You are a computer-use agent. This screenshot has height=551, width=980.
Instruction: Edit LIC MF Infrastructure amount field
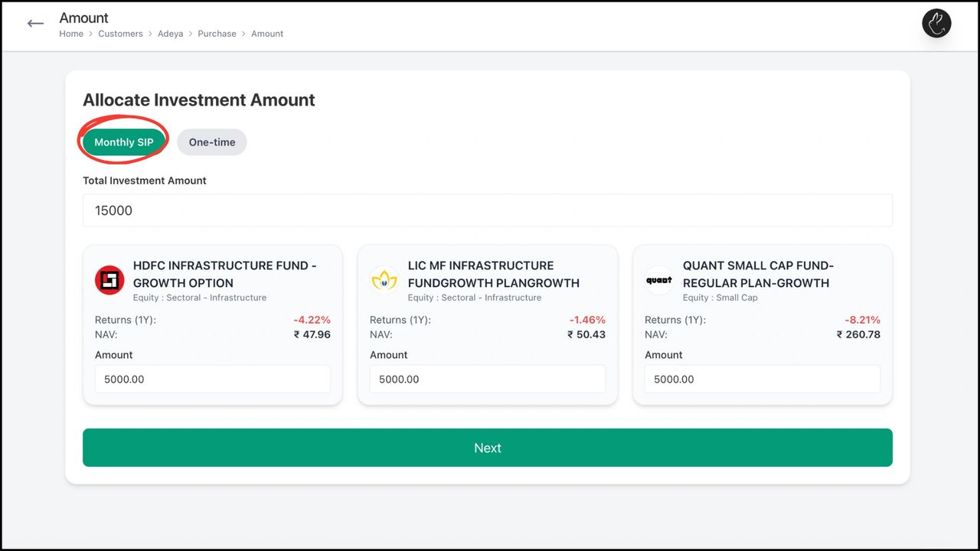pos(487,379)
